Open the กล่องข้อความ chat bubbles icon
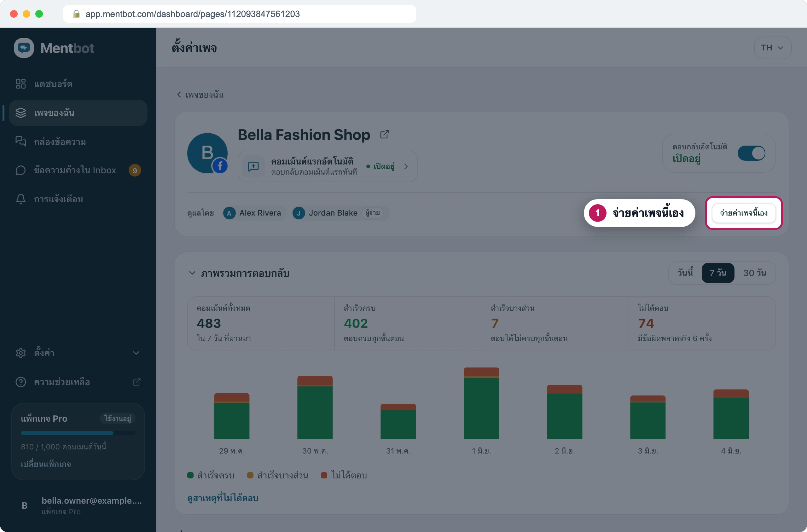 (x=21, y=141)
